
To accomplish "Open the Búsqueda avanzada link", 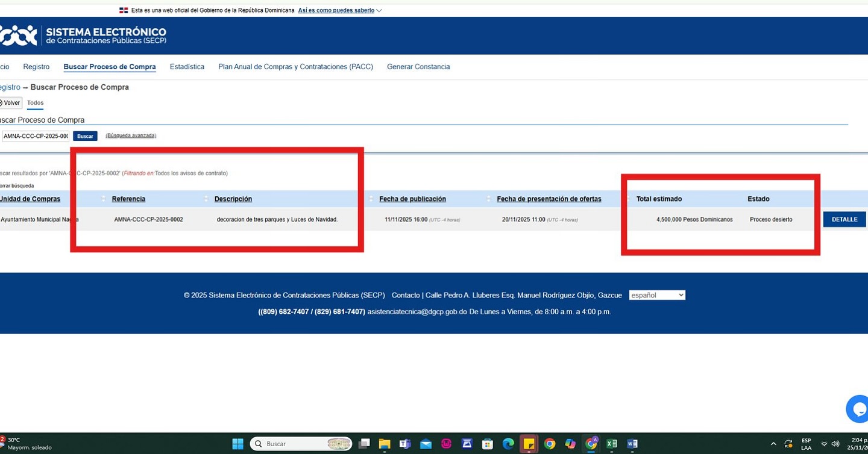I will [x=131, y=135].
